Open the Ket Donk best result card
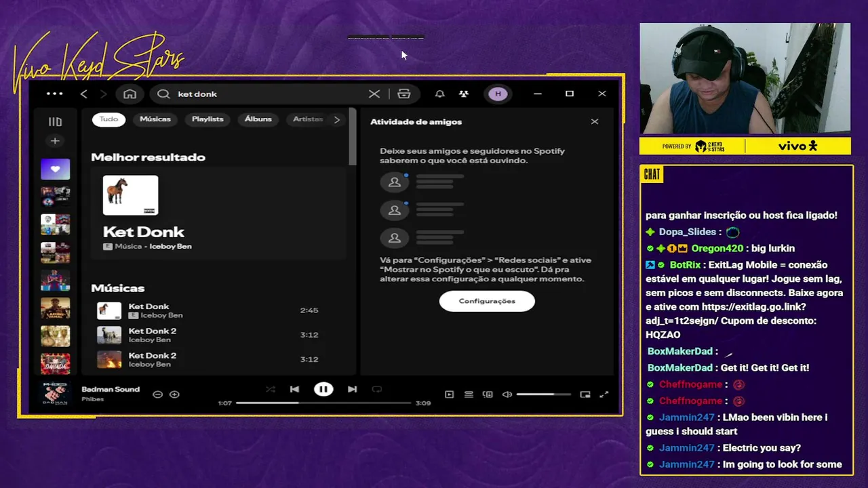Viewport: 868px width, 488px height. coord(218,213)
